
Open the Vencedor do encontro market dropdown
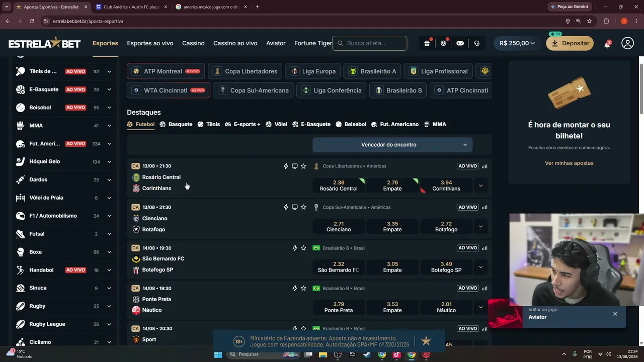pyautogui.click(x=392, y=145)
